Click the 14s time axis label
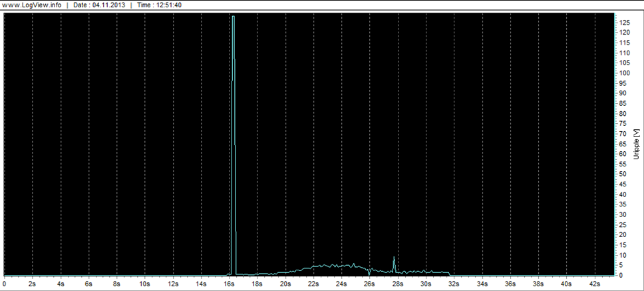This screenshot has width=644, height=291. (201, 284)
